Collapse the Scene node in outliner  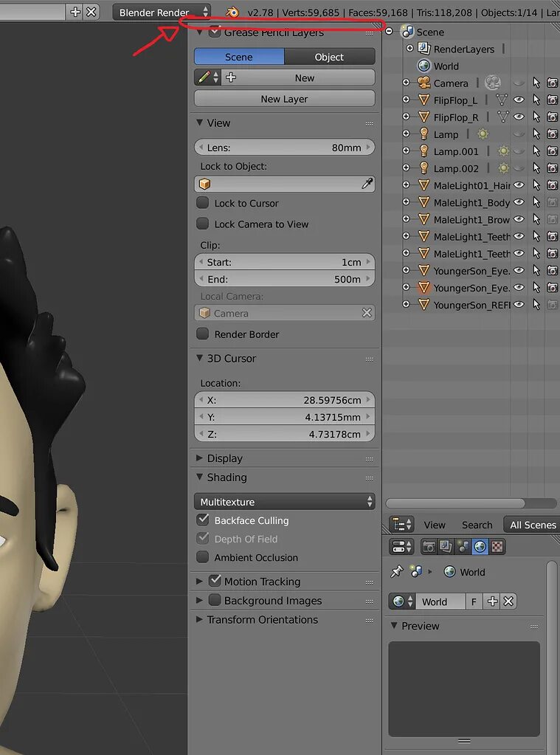pyautogui.click(x=389, y=32)
